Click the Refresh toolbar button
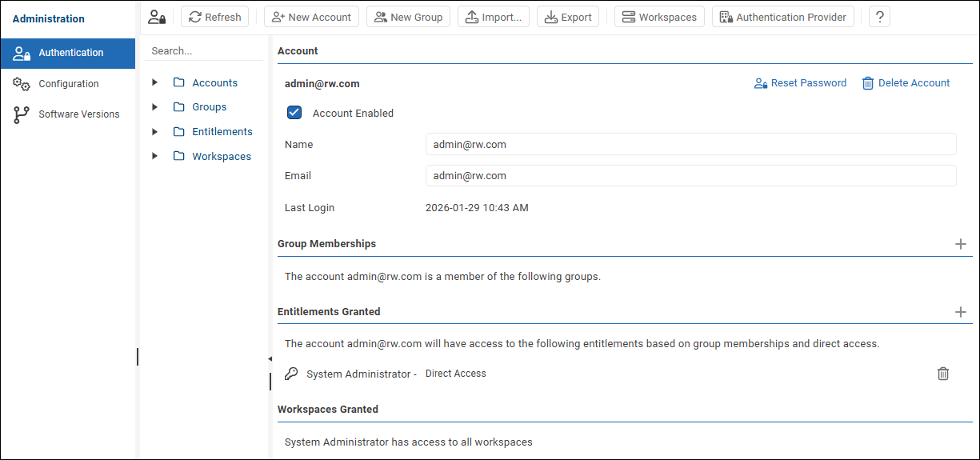980x460 pixels. click(215, 17)
